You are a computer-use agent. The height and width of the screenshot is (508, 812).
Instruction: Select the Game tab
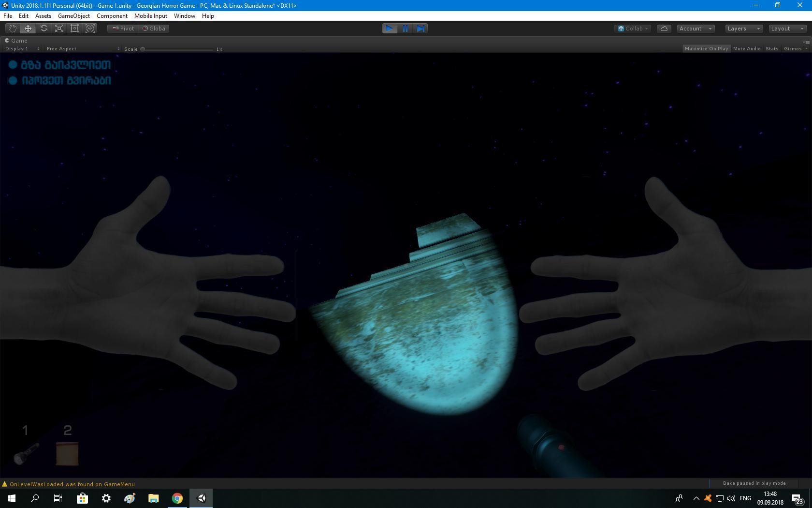coord(16,41)
